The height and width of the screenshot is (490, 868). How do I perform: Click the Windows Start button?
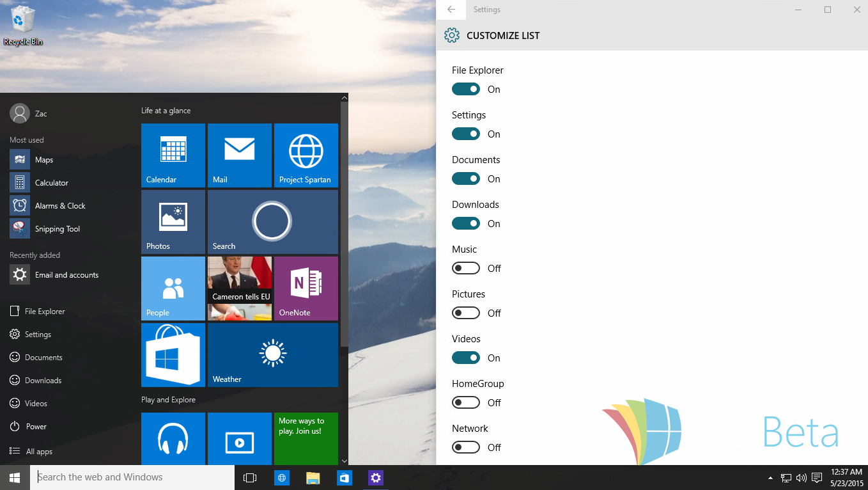[x=15, y=477]
